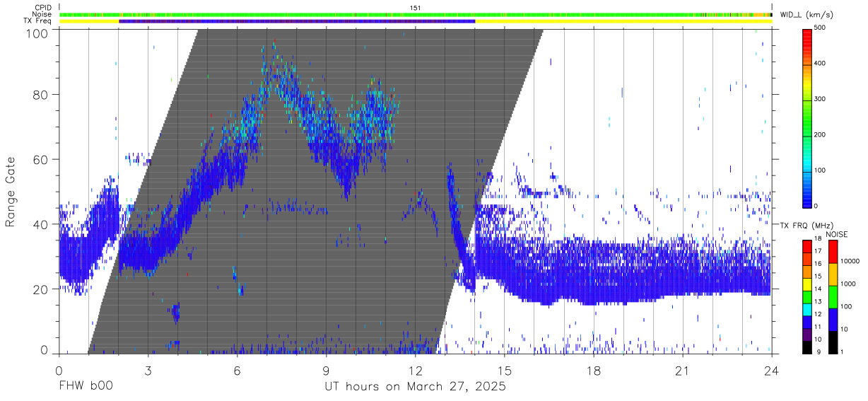The image size is (868, 401).
Task: Select the red top NOISE legend swatch
Action: click(833, 251)
